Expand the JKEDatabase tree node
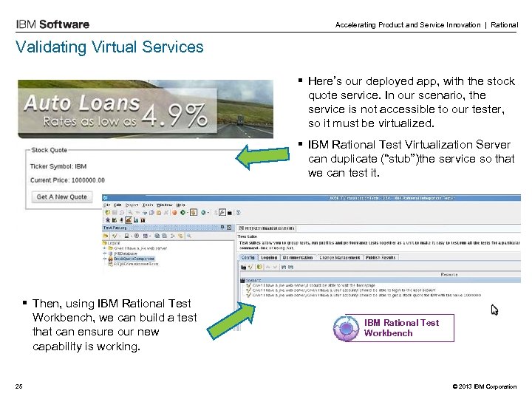Viewport: 532px width, 399px height. (x=105, y=253)
